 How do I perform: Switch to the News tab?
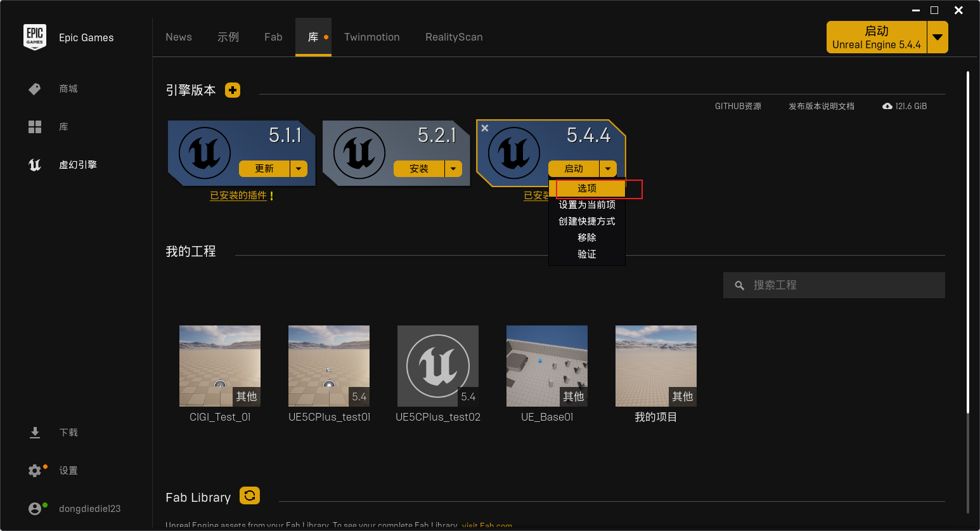(x=179, y=37)
